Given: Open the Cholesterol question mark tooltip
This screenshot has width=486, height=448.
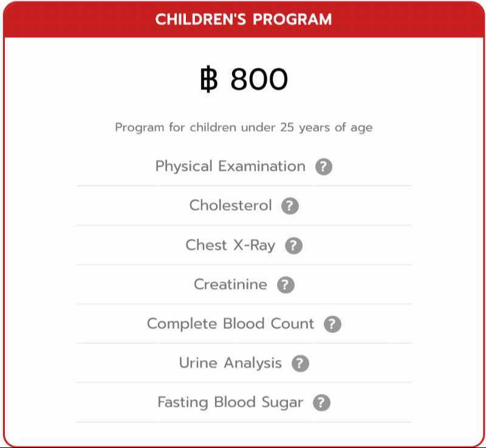Looking at the screenshot, I should click(290, 206).
